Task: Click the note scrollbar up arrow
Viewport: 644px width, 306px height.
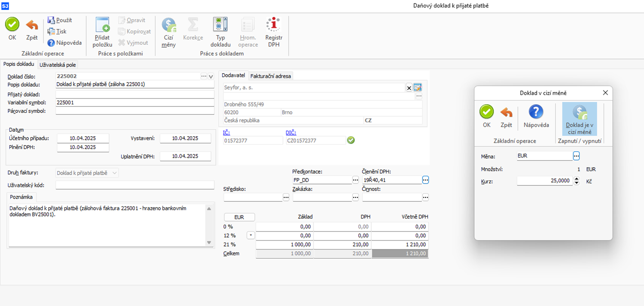Action: 209,209
